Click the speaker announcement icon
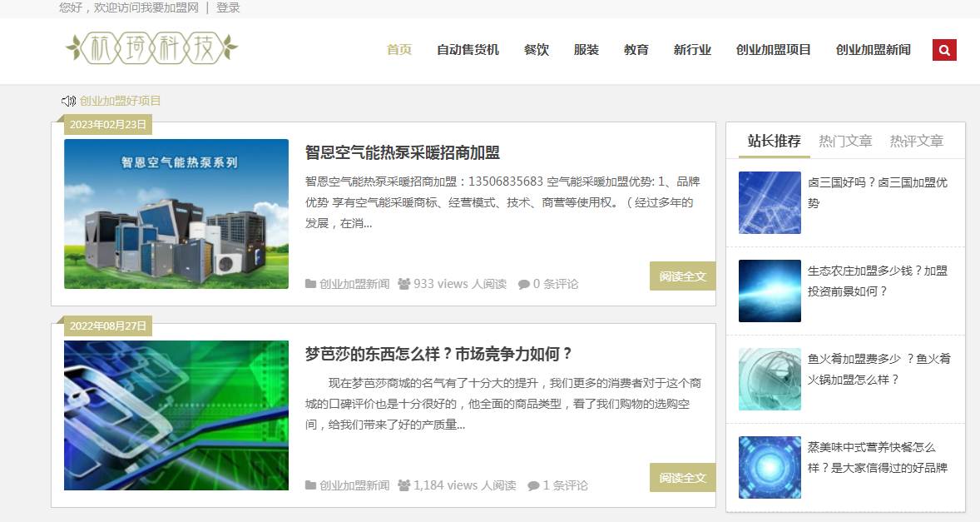 click(x=68, y=101)
